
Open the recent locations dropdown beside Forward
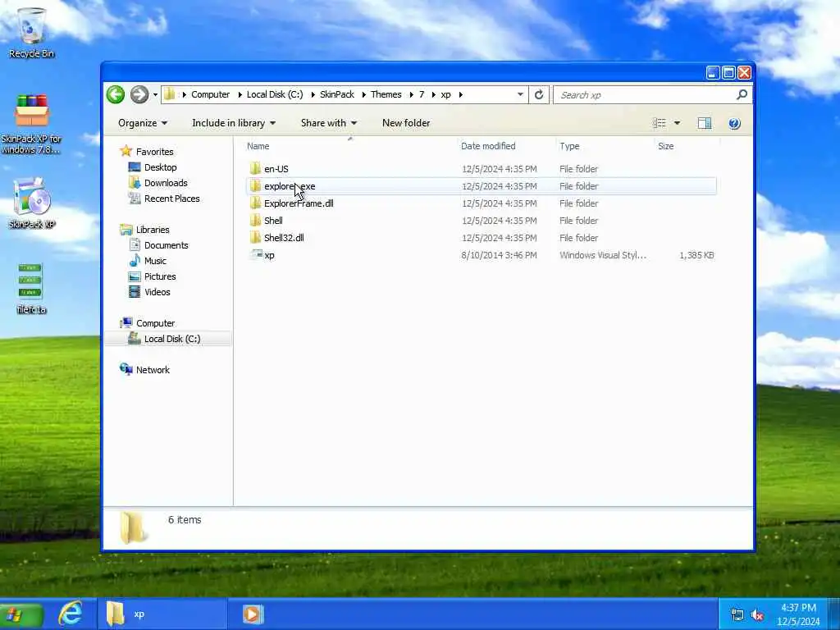click(155, 95)
